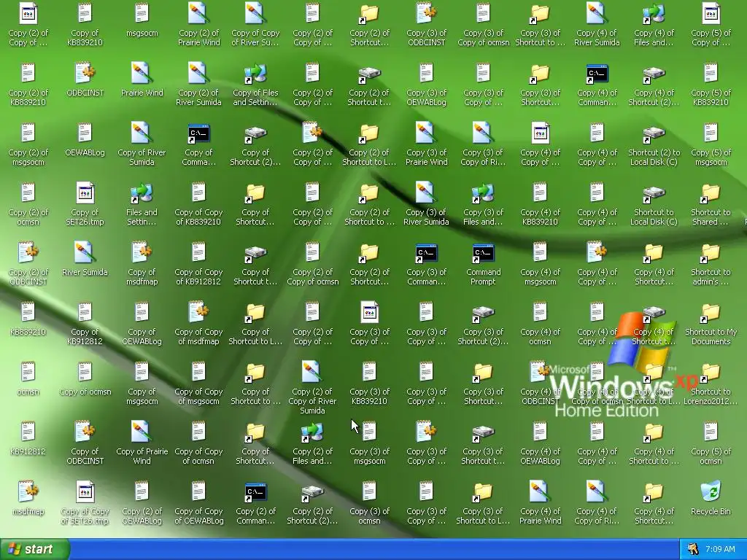The width and height of the screenshot is (747, 560).
Task: Select Copy (4) of ocmsn file
Action: (x=540, y=312)
